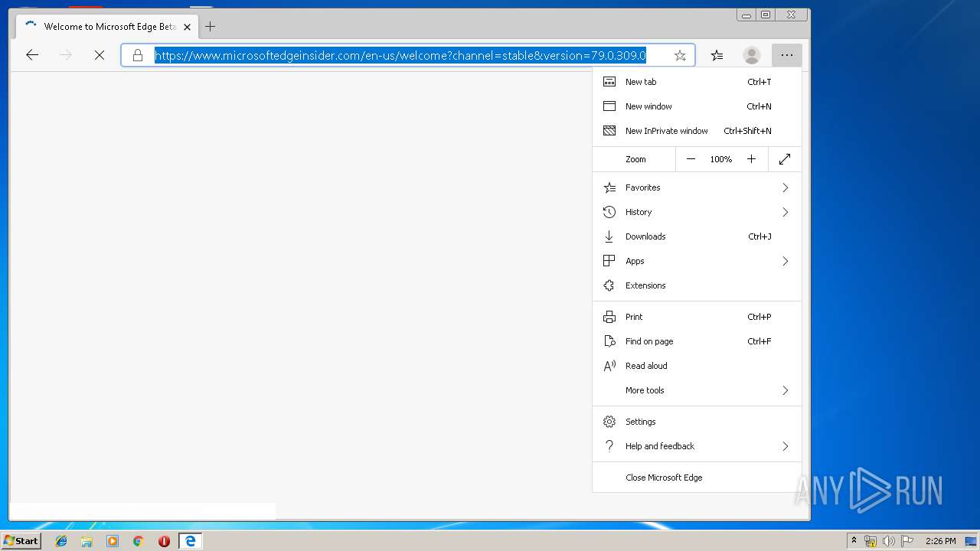Screen dimensions: 980x551
Task: Open the Action Center flag icon
Action: pos(907,541)
